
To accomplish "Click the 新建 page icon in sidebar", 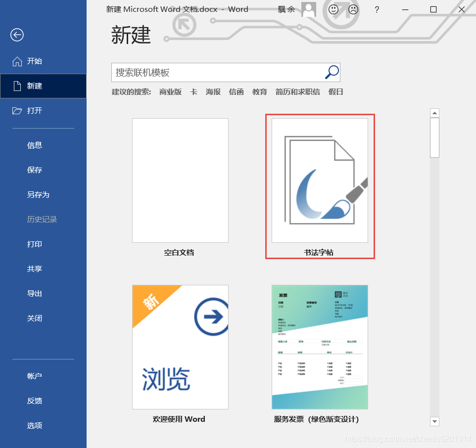I will [x=17, y=86].
